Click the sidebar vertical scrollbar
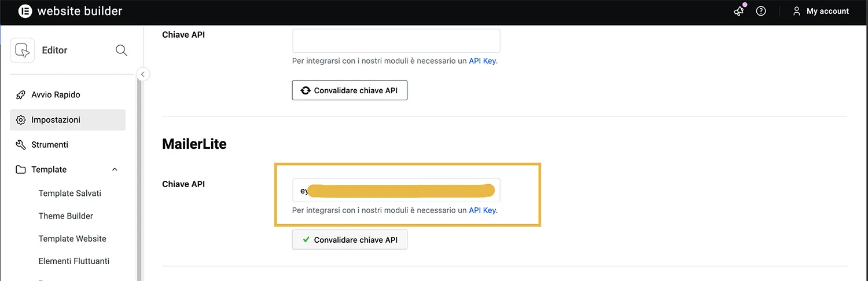 [139, 180]
